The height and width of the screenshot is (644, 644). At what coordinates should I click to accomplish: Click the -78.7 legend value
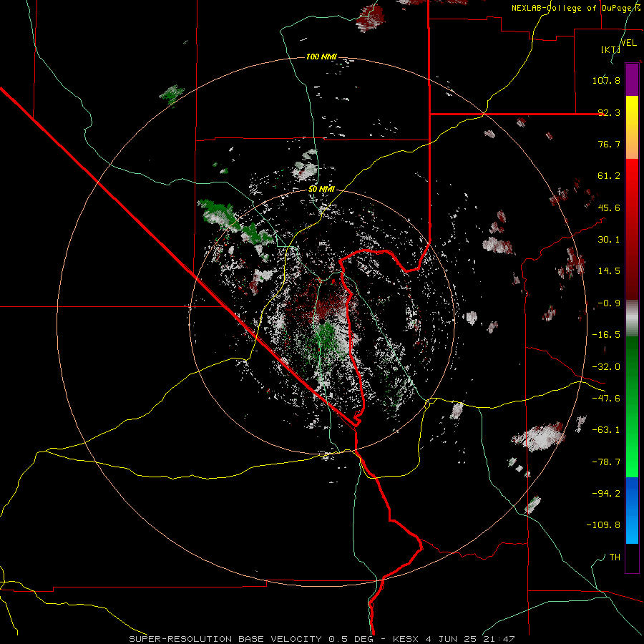click(x=606, y=462)
